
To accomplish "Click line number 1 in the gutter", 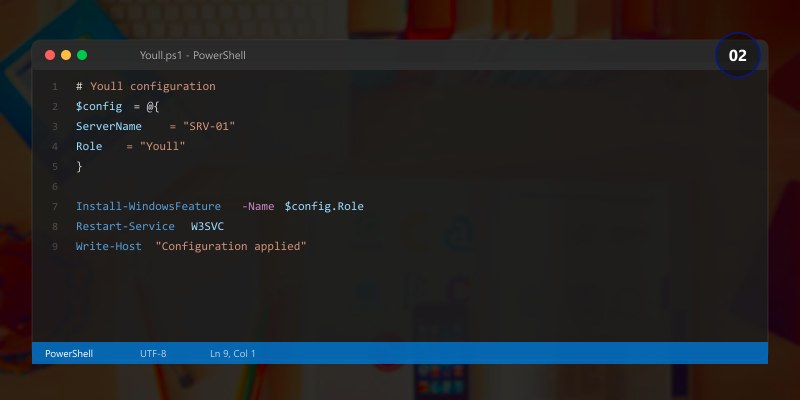I will pyautogui.click(x=55, y=86).
